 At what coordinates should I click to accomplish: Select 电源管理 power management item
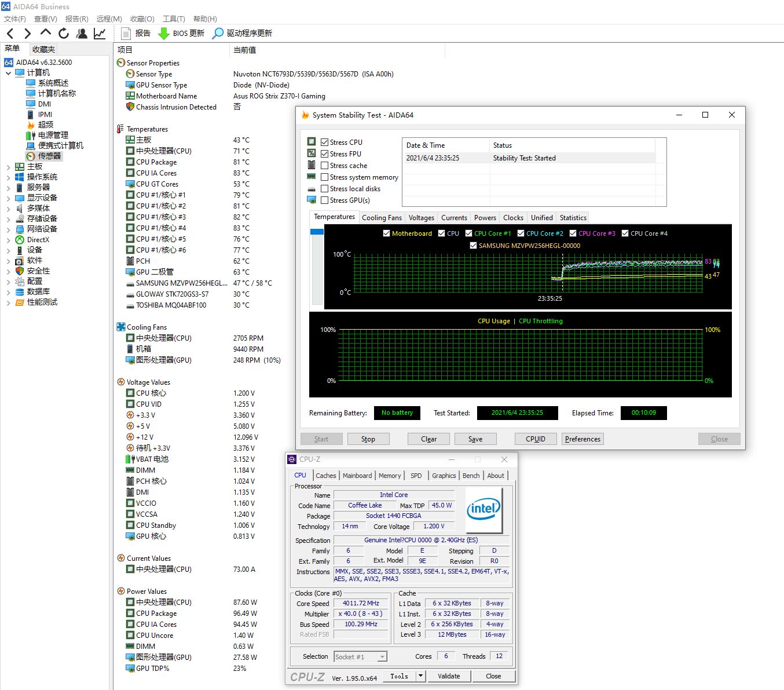(47, 135)
